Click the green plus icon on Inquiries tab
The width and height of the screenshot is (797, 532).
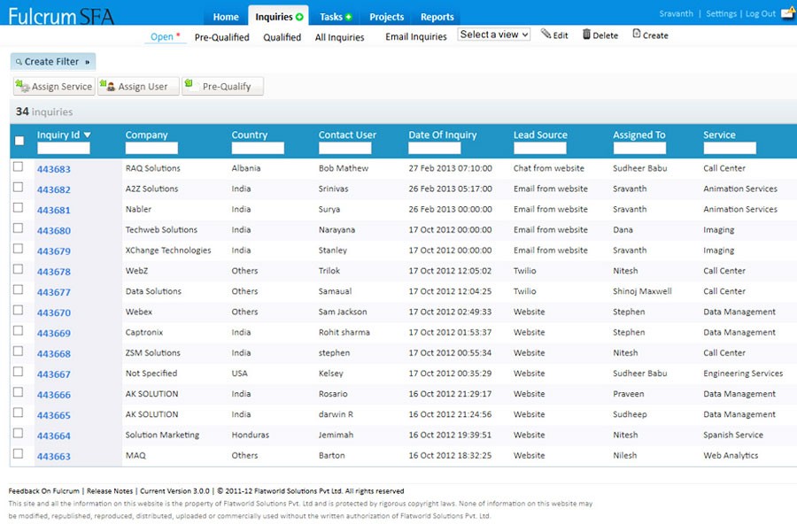coord(299,17)
